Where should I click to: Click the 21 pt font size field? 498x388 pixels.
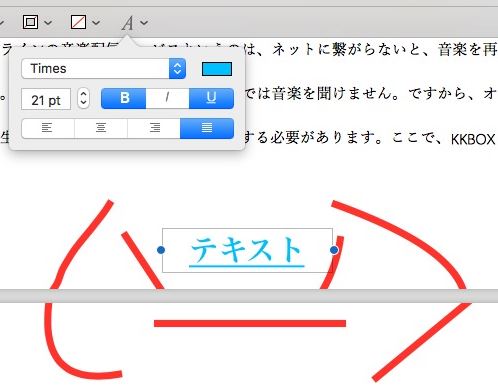tap(46, 99)
